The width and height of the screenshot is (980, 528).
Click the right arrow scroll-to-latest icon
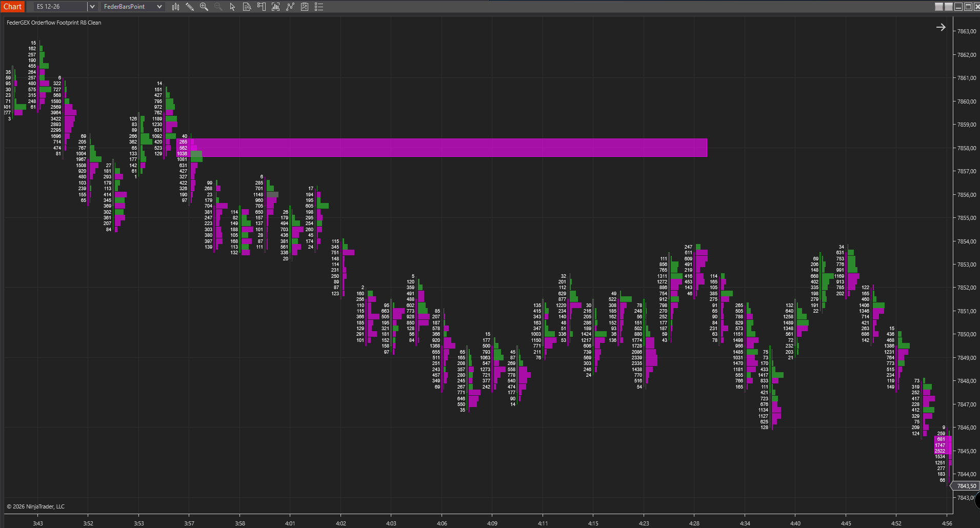pyautogui.click(x=941, y=27)
